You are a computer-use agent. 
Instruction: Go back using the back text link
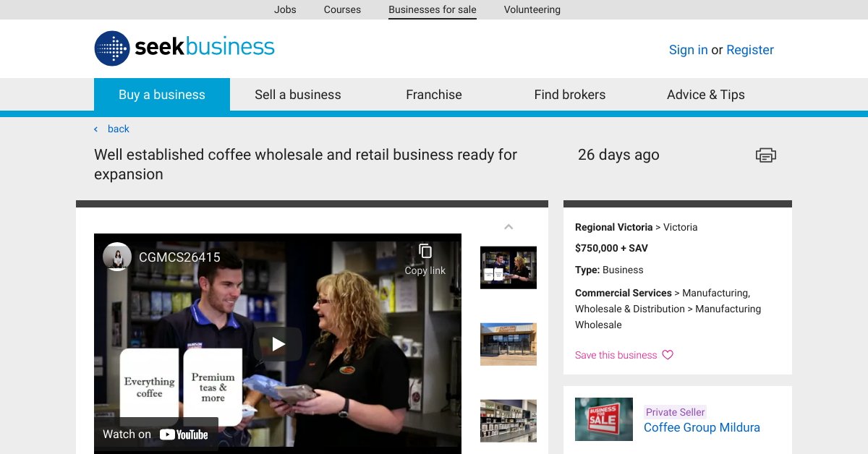point(119,129)
